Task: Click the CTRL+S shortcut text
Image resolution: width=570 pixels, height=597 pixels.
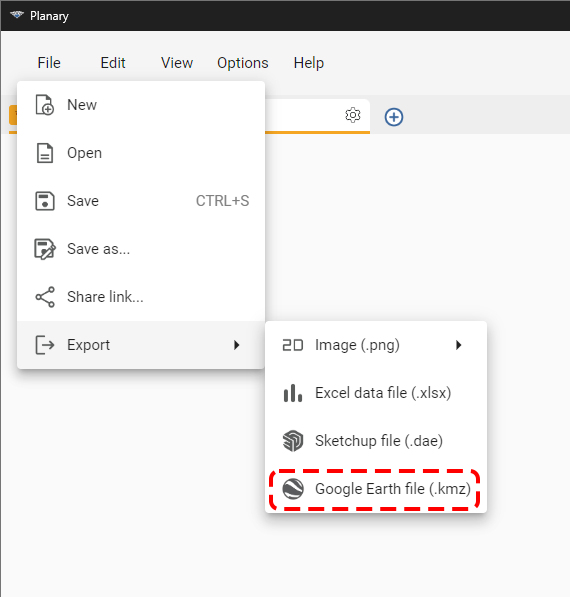Action: coord(222,201)
